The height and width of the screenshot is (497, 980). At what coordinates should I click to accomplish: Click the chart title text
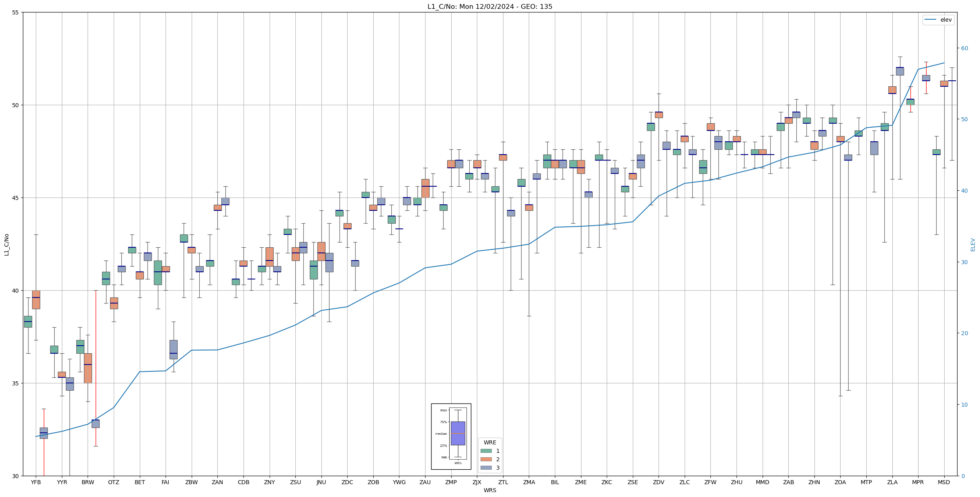point(489,7)
